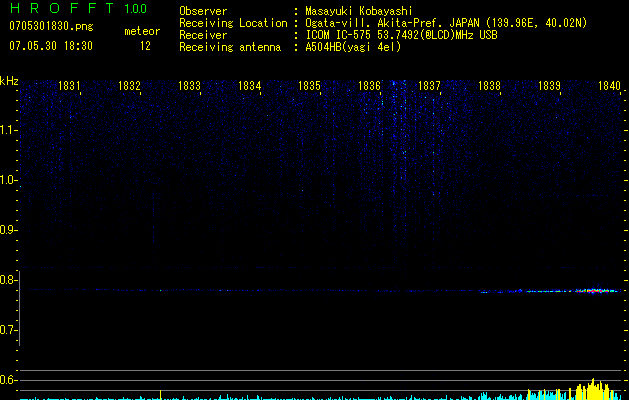Image resolution: width=629 pixels, height=400 pixels.
Task: Click the meteor count value 12
Action: pos(145,46)
